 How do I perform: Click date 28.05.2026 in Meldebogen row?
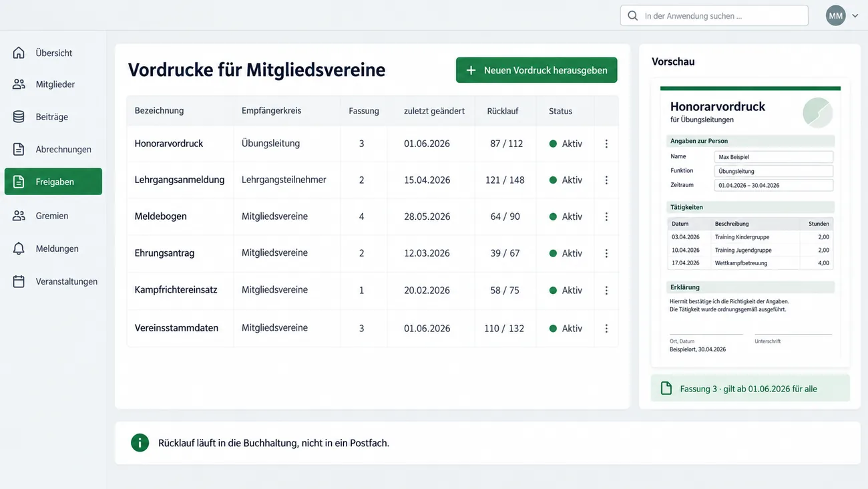427,217
